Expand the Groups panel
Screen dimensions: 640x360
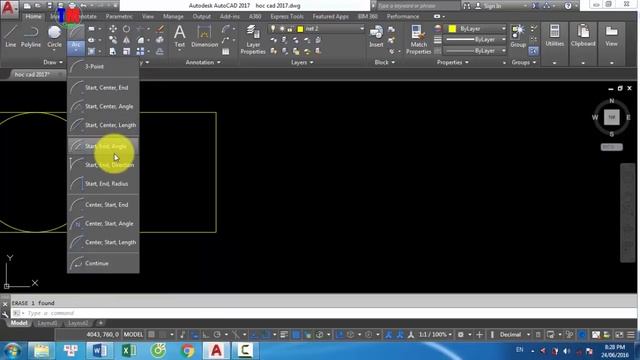(x=524, y=62)
